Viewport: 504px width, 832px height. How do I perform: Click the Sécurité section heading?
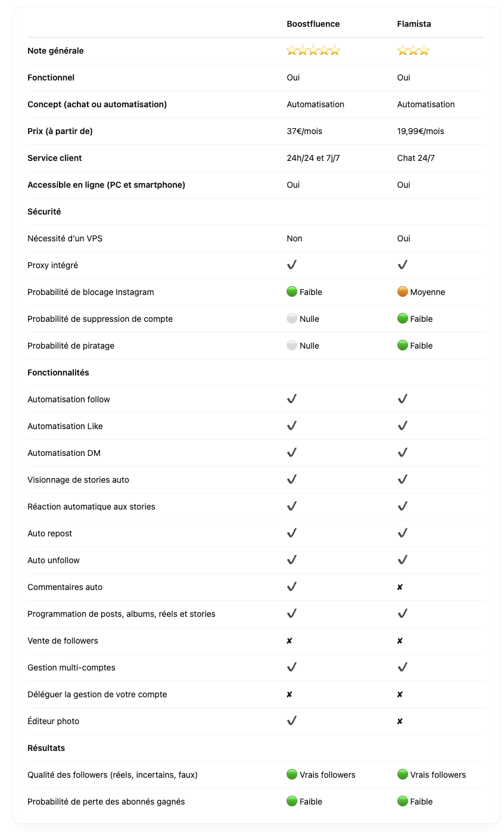tap(44, 212)
